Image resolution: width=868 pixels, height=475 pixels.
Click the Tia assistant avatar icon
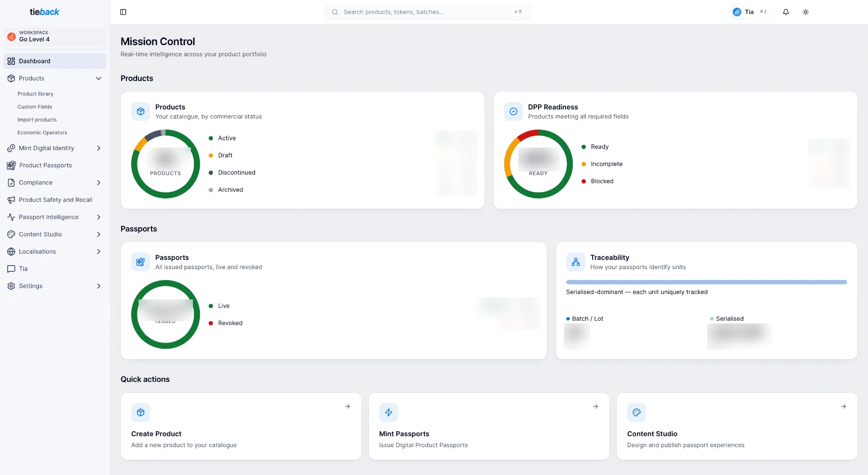[x=737, y=12]
